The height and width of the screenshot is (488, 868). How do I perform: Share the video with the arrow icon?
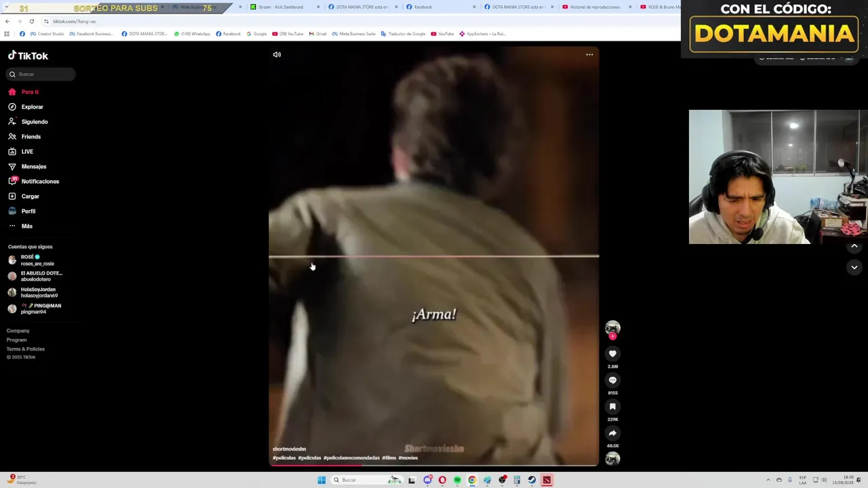tap(612, 433)
